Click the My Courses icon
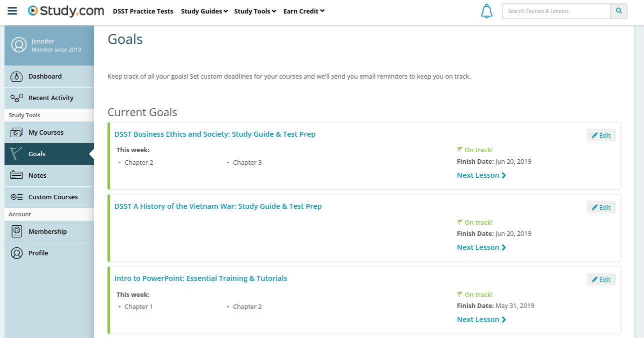644x338 pixels. [x=16, y=133]
